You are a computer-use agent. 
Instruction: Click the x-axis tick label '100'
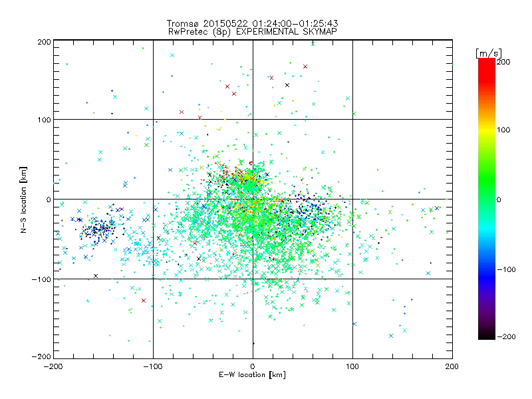[x=352, y=366]
